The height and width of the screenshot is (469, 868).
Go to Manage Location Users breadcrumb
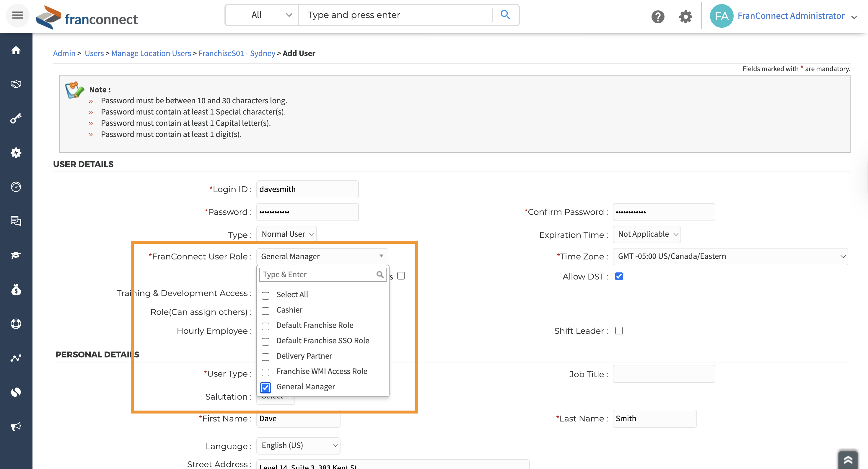coord(151,53)
